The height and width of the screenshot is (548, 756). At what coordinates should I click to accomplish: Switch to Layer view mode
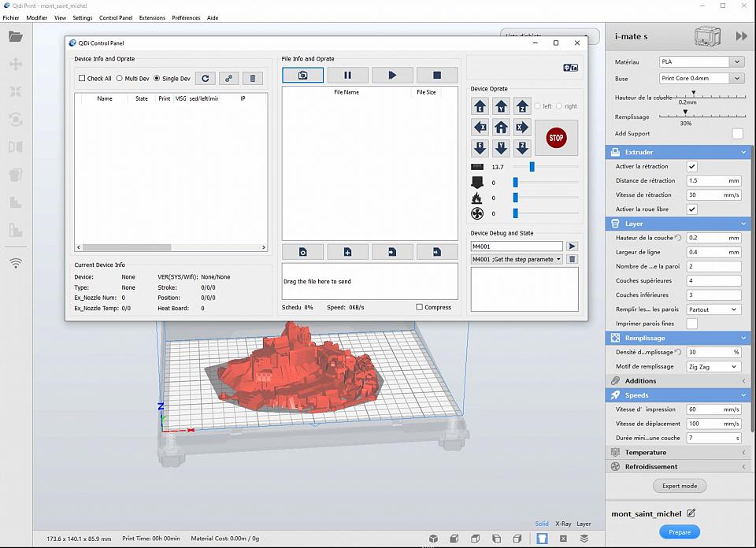click(584, 524)
